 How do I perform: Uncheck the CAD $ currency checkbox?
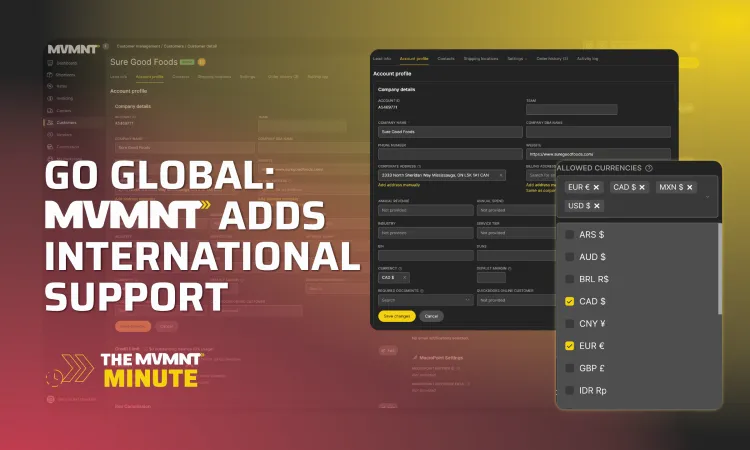569,301
